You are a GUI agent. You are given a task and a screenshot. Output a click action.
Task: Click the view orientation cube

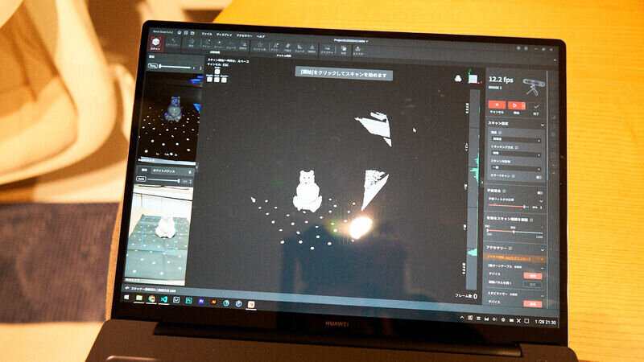pyautogui.click(x=473, y=78)
